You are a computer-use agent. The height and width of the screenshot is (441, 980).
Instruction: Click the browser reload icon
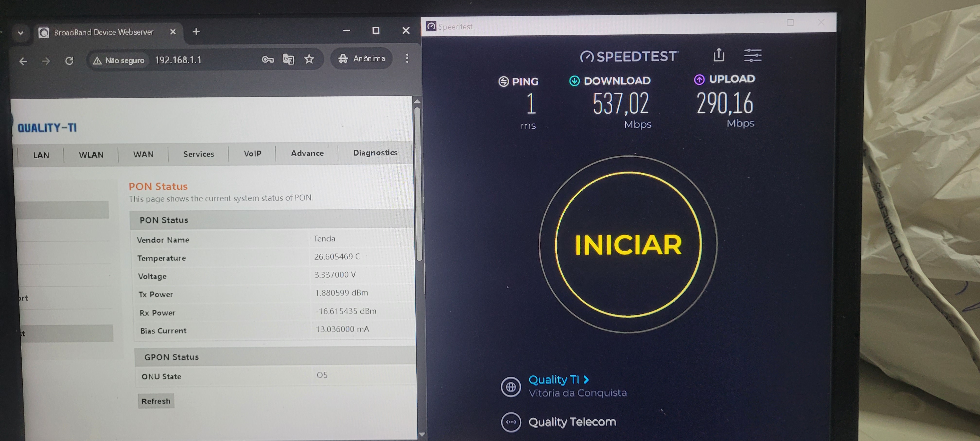pos(69,61)
